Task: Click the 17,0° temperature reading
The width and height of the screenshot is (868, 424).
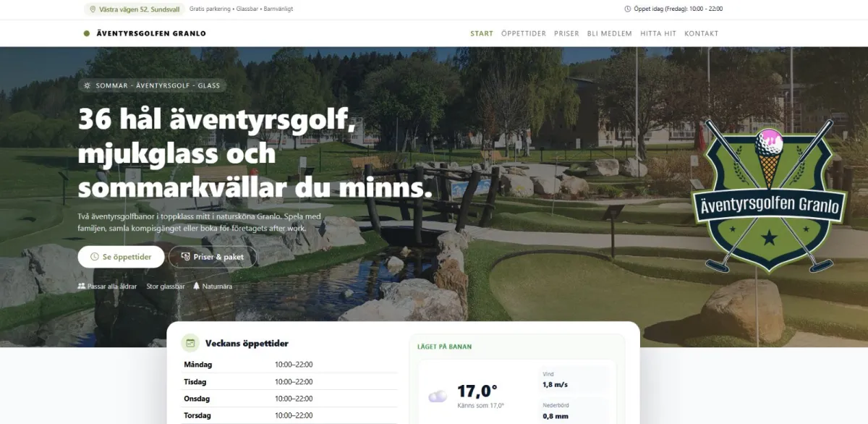Action: tap(477, 391)
